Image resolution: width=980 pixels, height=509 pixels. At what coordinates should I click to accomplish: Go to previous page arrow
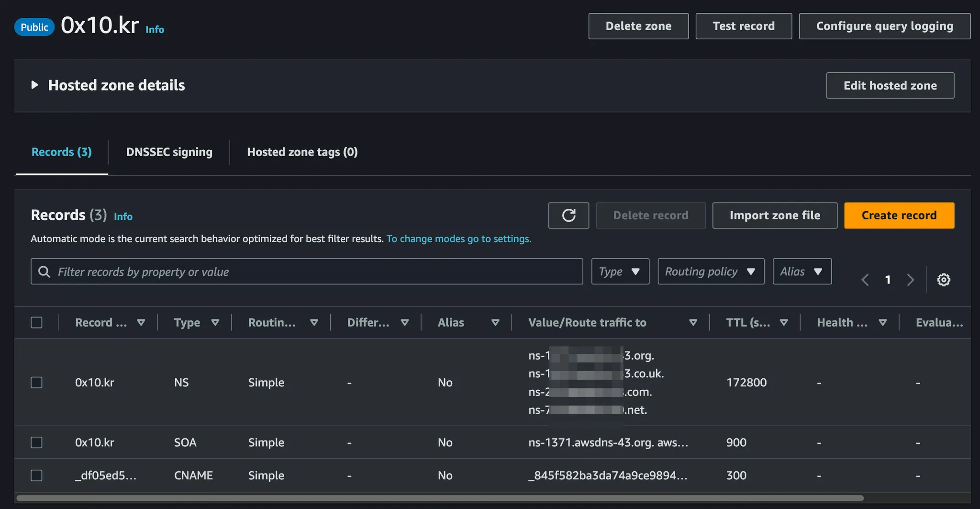click(865, 280)
